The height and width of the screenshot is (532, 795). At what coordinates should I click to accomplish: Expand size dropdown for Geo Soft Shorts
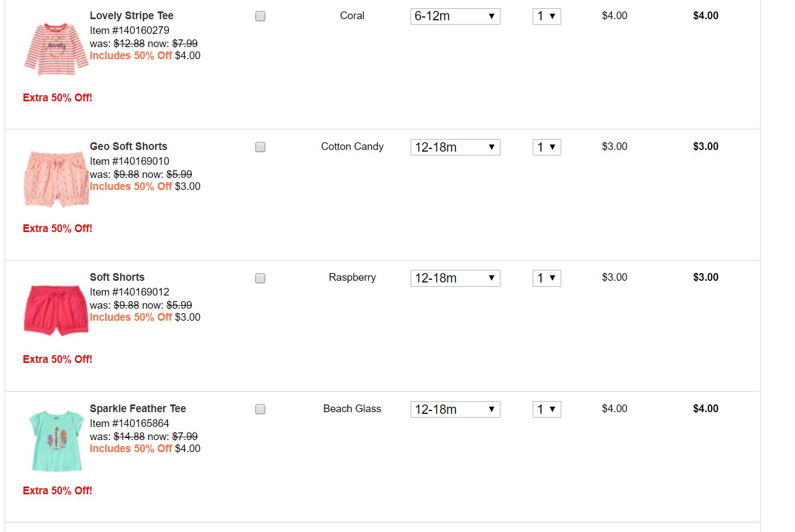point(455,147)
